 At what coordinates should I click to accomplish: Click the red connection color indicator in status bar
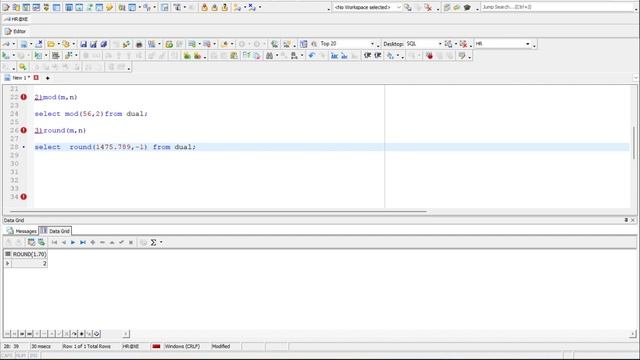tap(156, 346)
